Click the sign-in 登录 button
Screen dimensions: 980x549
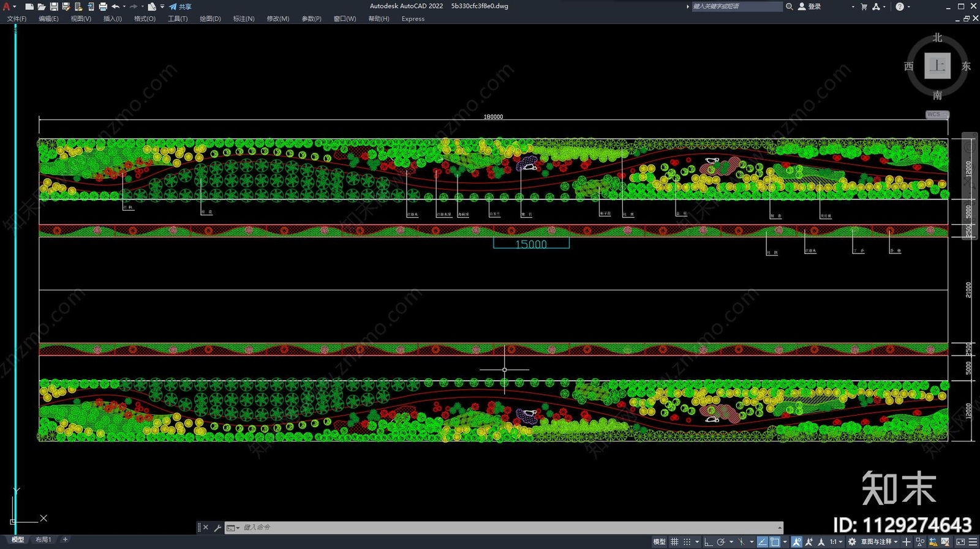(810, 7)
